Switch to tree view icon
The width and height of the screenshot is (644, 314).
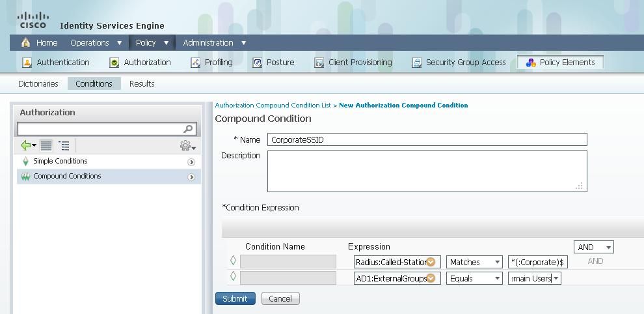(x=64, y=145)
